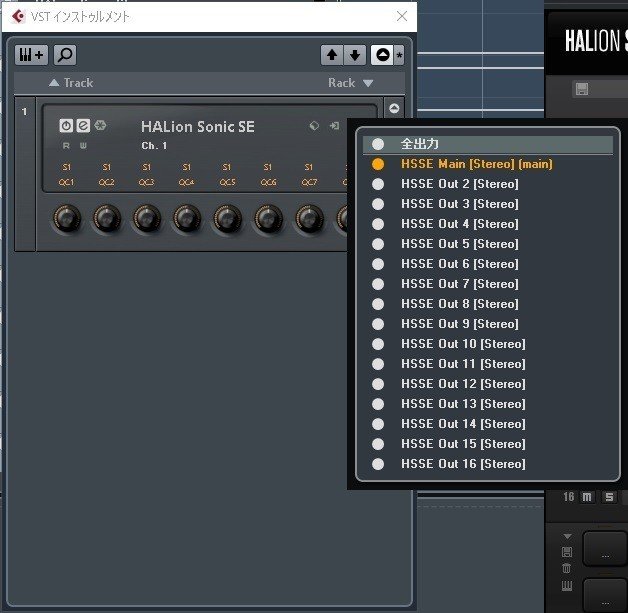This screenshot has width=628, height=613.
Task: Click the trash delete icon in HALion panel
Action: (x=566, y=568)
